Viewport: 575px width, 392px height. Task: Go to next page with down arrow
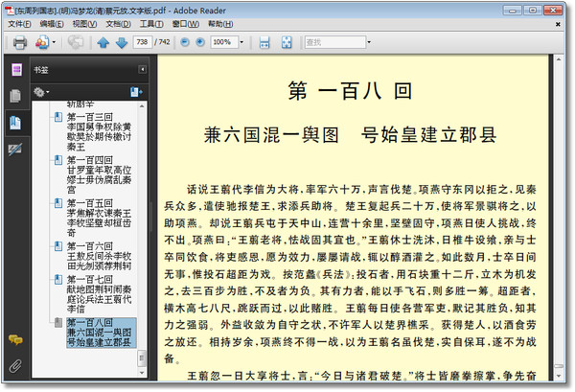[x=122, y=42]
